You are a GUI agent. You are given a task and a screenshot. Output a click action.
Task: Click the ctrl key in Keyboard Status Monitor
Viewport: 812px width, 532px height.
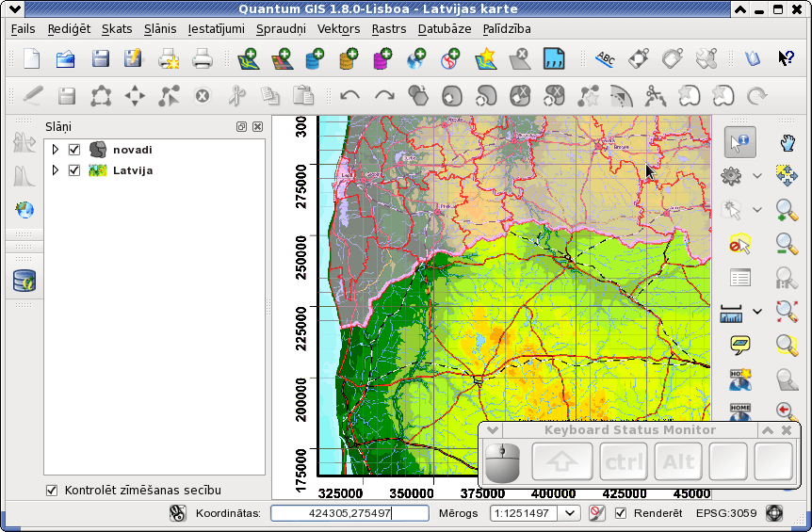click(624, 461)
